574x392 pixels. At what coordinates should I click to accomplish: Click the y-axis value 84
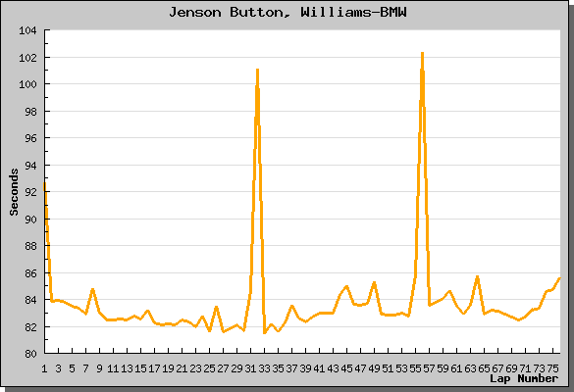click(30, 300)
